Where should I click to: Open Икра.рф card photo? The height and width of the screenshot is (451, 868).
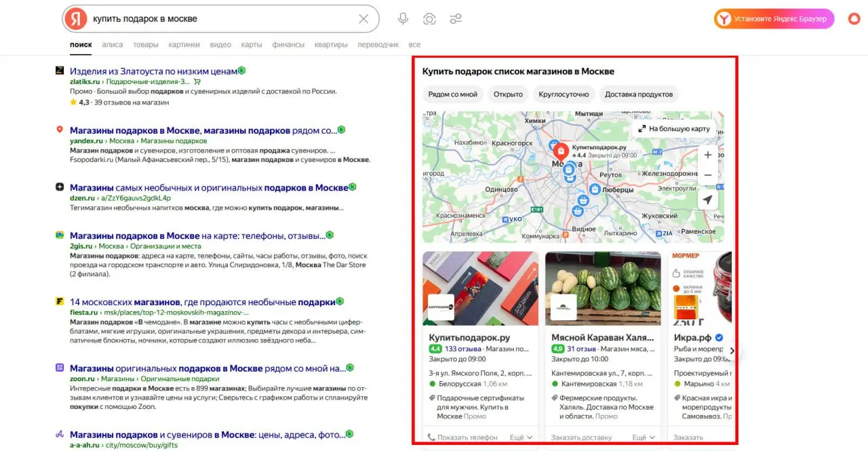[x=700, y=288]
